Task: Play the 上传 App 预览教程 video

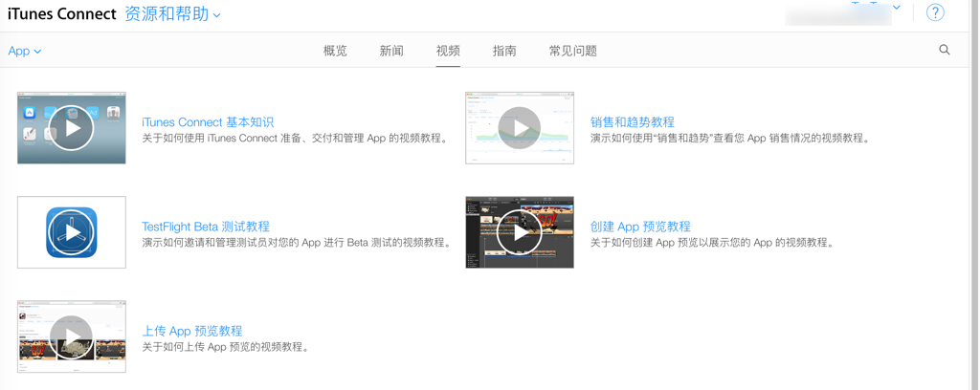Action: pyautogui.click(x=71, y=336)
